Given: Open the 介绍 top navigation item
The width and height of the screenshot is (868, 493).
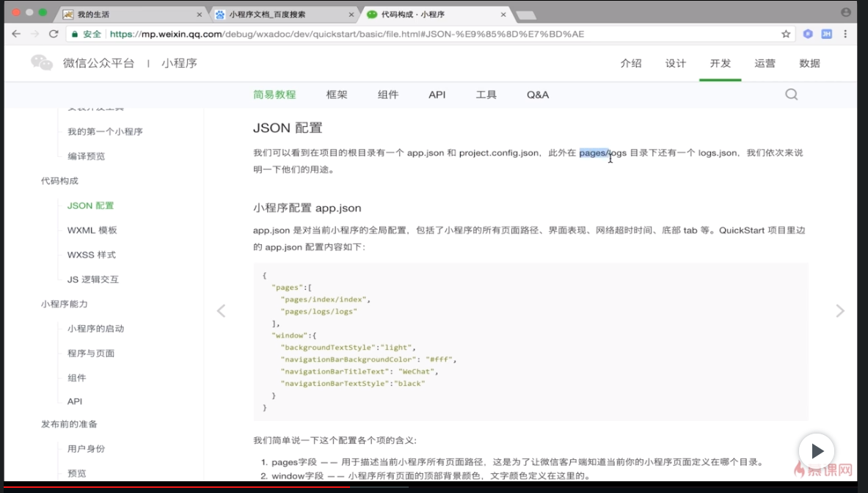Looking at the screenshot, I should click(630, 63).
